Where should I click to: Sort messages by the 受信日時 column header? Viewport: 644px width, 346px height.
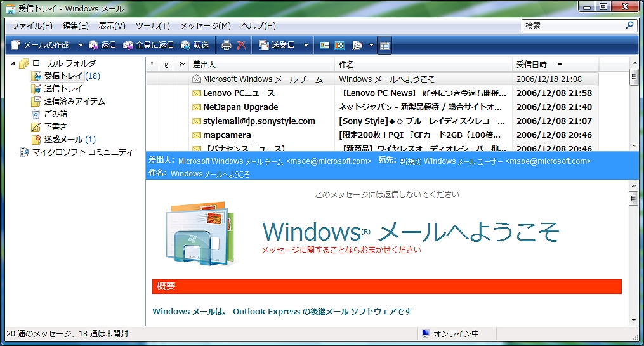pyautogui.click(x=532, y=65)
